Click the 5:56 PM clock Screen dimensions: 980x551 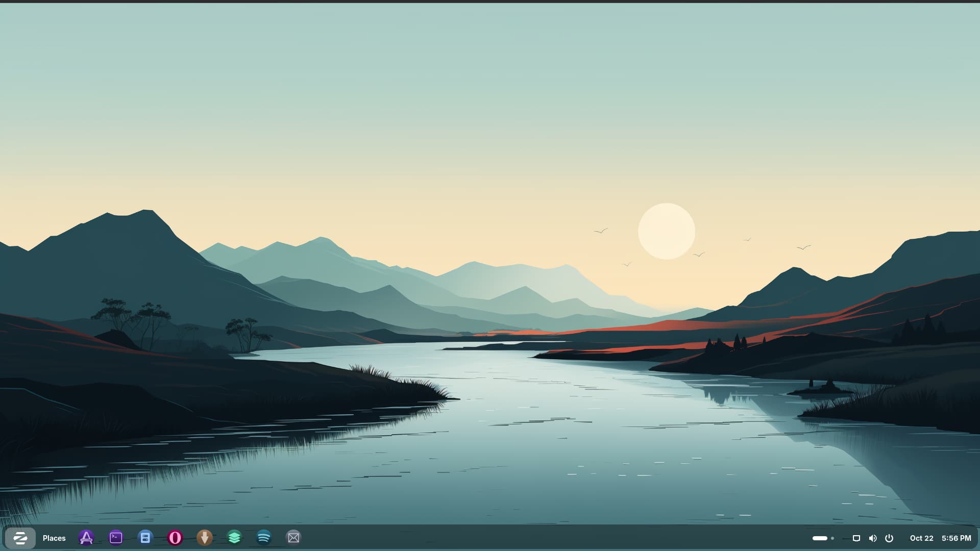pos(957,538)
